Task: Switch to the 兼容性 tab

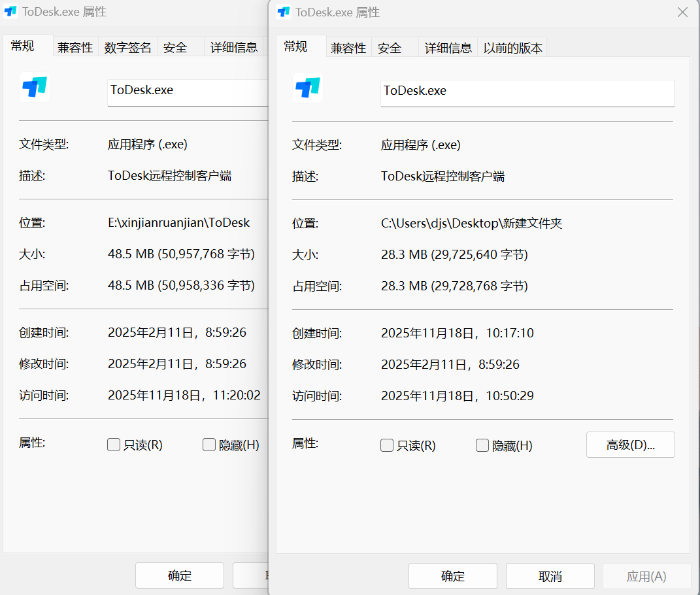Action: tap(348, 46)
